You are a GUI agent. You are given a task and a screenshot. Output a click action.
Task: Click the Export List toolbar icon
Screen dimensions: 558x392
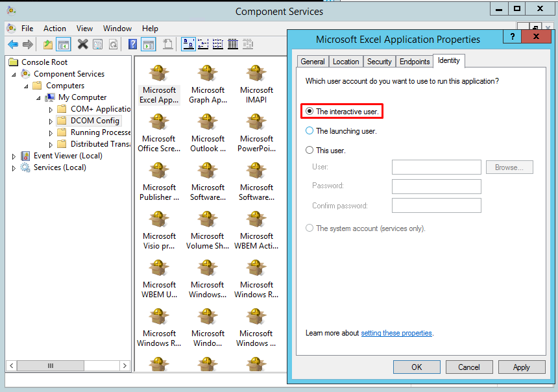pyautogui.click(x=167, y=45)
